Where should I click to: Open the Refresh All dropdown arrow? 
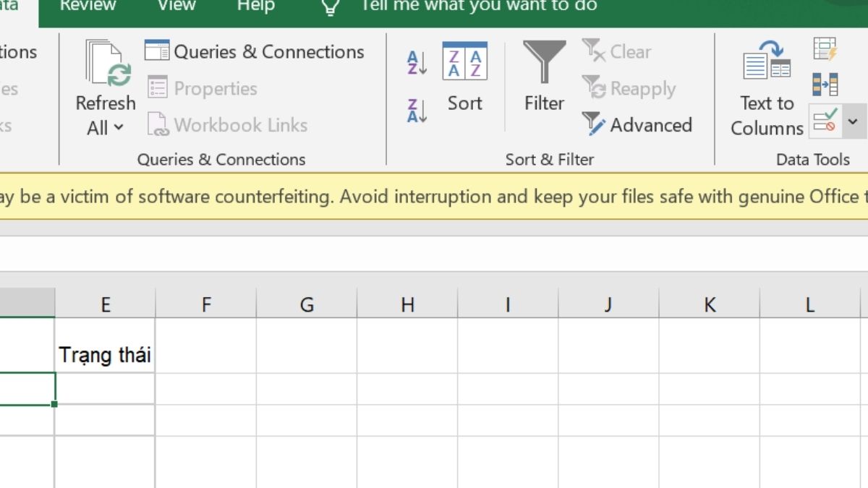119,128
